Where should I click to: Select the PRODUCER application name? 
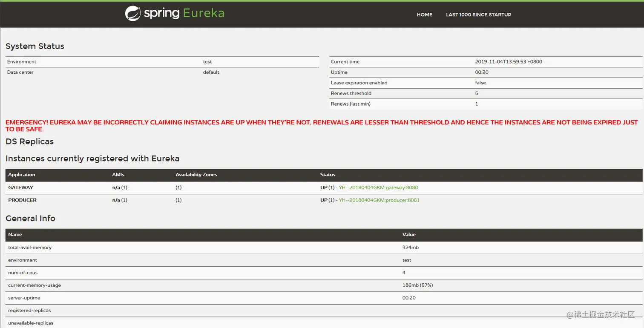[22, 200]
